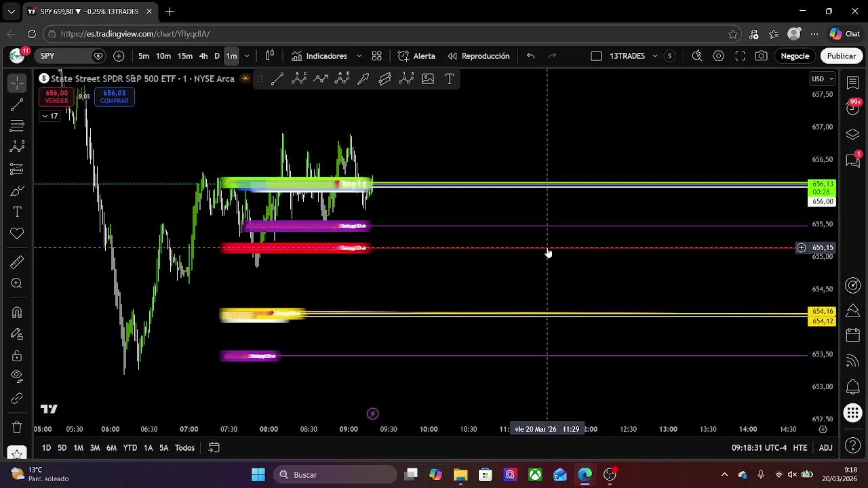This screenshot has height=488, width=868.
Task: Select the trend line tool in left sidebar
Action: pos(17,104)
